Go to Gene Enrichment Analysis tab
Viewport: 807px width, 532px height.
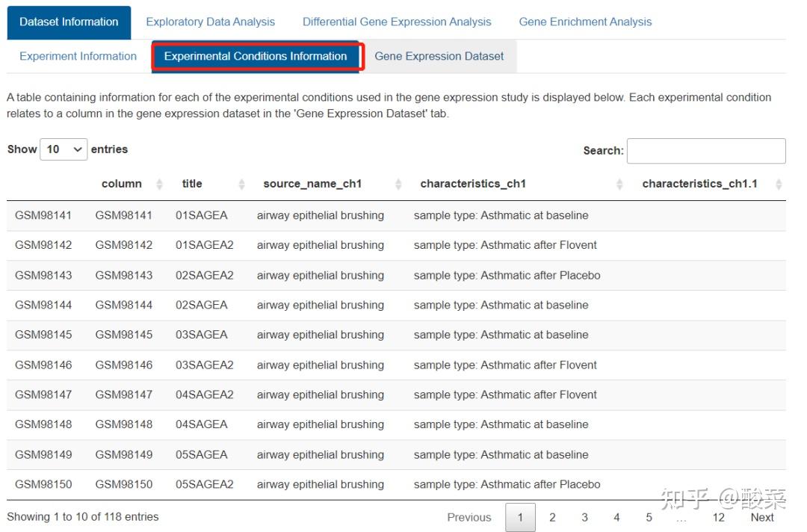[x=585, y=22]
